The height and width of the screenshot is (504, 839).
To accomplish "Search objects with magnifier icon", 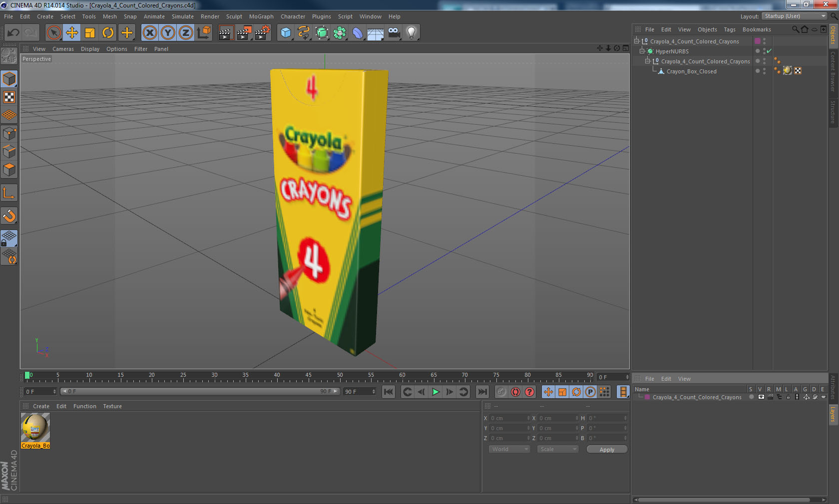I will [x=795, y=29].
